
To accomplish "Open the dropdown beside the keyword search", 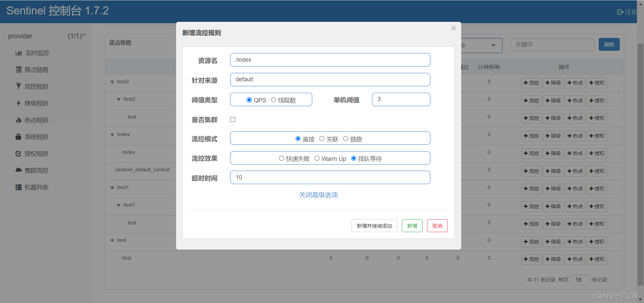I will pyautogui.click(x=493, y=45).
